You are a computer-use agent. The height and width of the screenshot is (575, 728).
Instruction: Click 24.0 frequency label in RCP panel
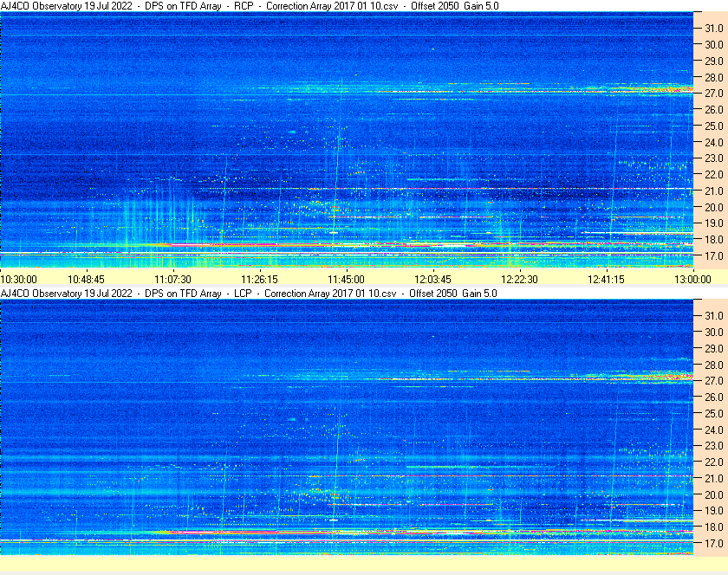click(713, 143)
